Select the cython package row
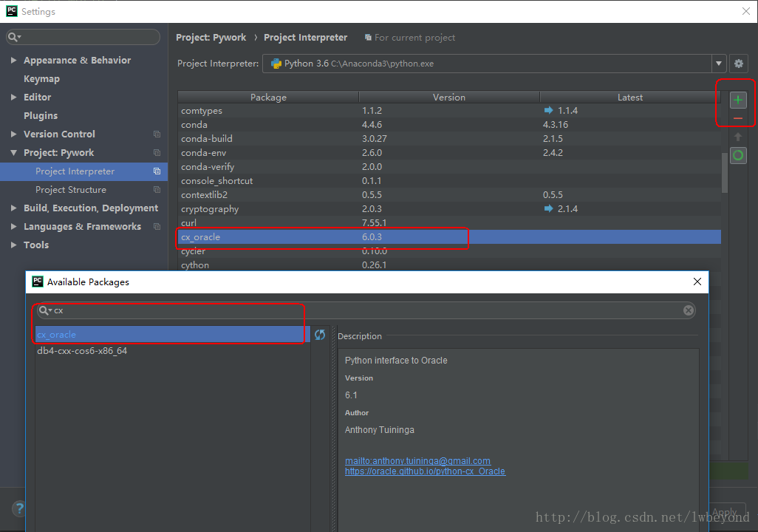Screen dimensions: 758x532 (449, 265)
